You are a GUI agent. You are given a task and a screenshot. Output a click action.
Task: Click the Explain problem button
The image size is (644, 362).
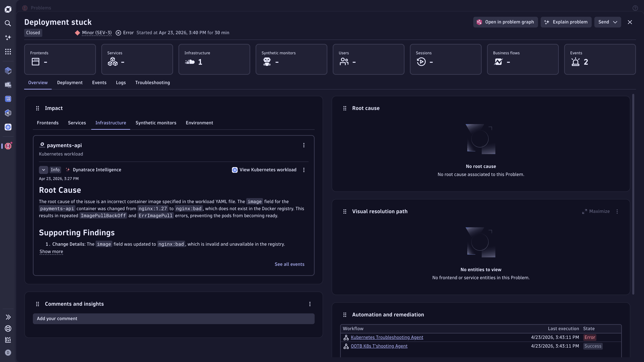(x=566, y=22)
